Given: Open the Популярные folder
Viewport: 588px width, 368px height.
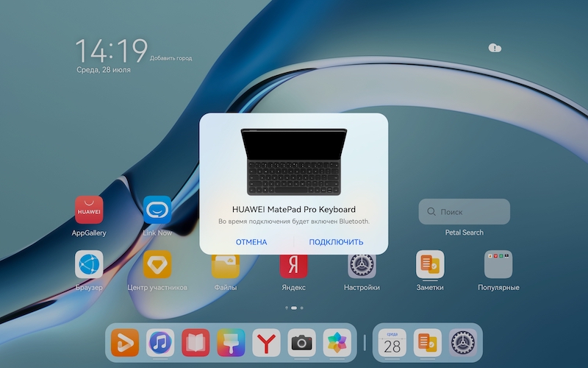Looking at the screenshot, I should [498, 264].
